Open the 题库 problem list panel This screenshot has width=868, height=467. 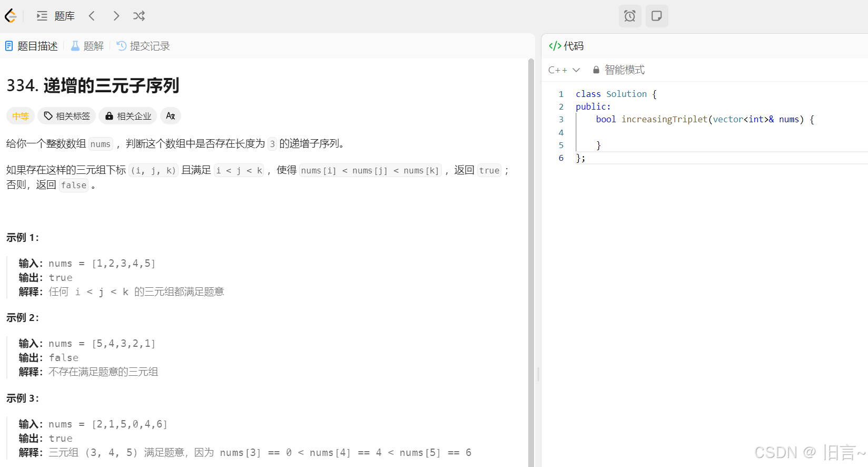point(56,16)
